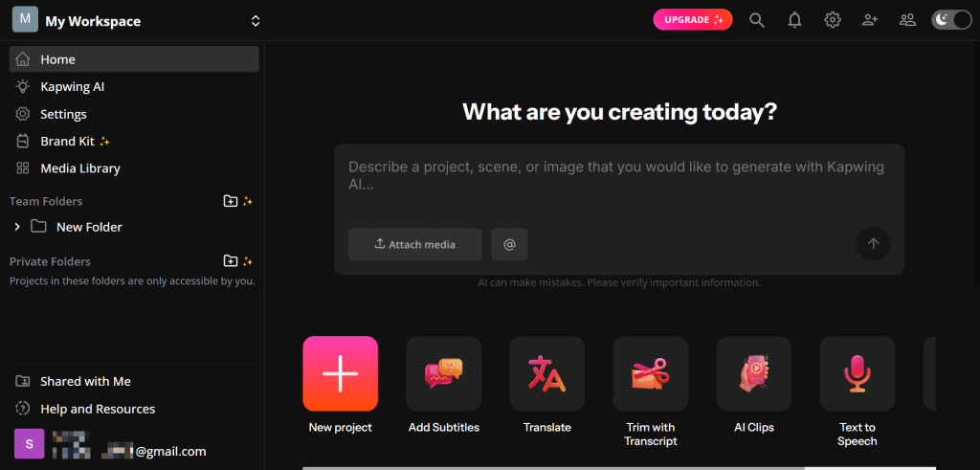Open the My Workspace switcher dropdown
This screenshot has width=980, height=470.
tap(255, 21)
